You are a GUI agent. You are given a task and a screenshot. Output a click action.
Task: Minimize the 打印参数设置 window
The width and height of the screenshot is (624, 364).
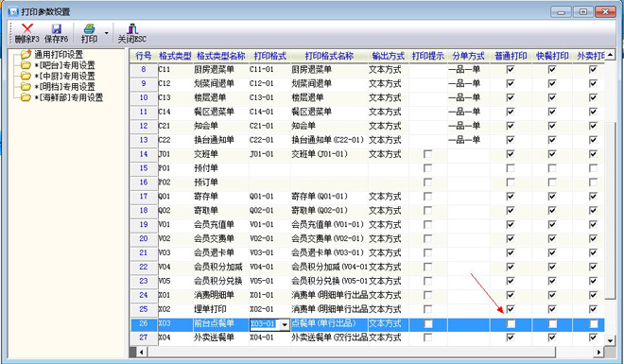click(x=561, y=12)
